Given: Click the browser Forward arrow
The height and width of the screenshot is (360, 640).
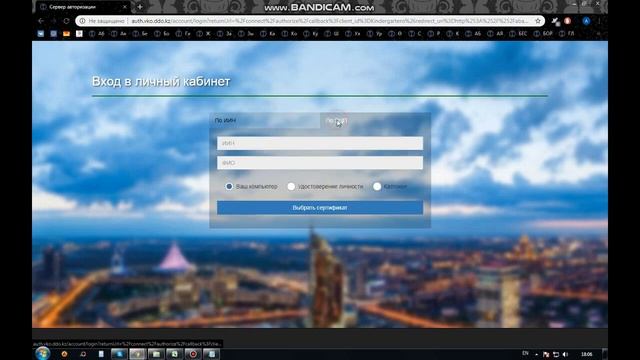Looking at the screenshot, I should pos(53,21).
